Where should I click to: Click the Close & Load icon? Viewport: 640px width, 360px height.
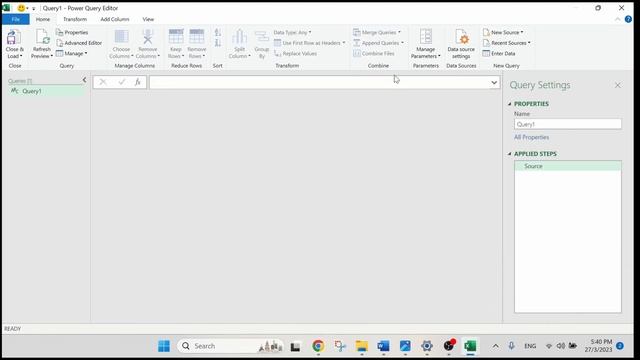tap(14, 38)
